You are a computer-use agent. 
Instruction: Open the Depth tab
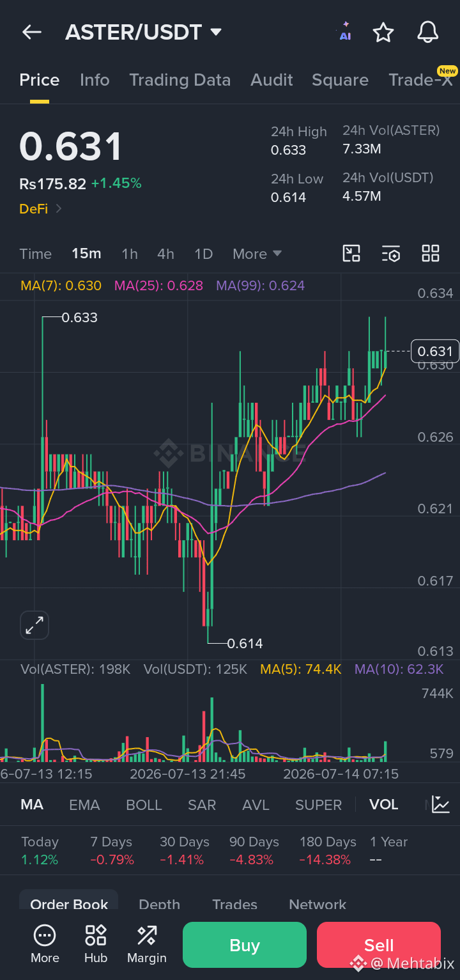159,904
